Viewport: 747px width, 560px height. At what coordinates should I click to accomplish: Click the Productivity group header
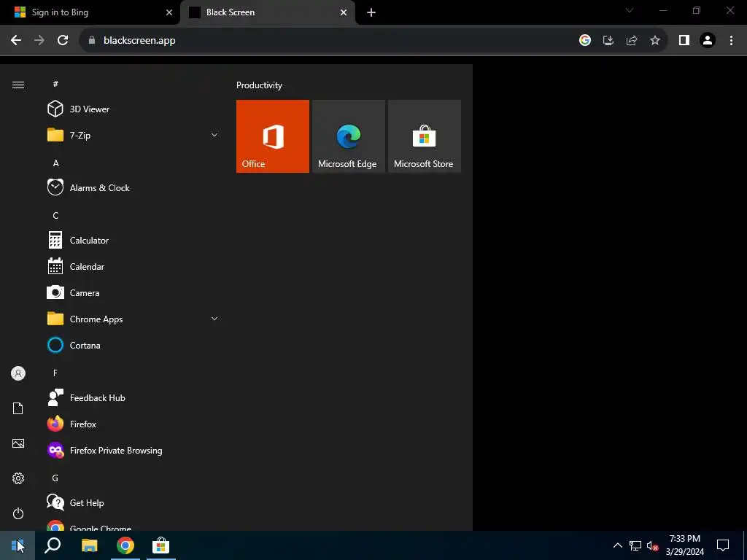click(x=259, y=85)
